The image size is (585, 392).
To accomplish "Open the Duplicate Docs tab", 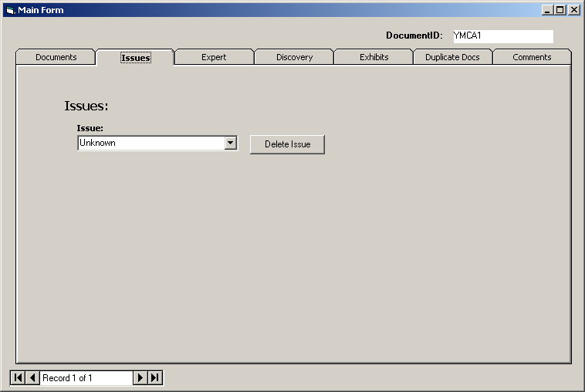I will coord(452,57).
